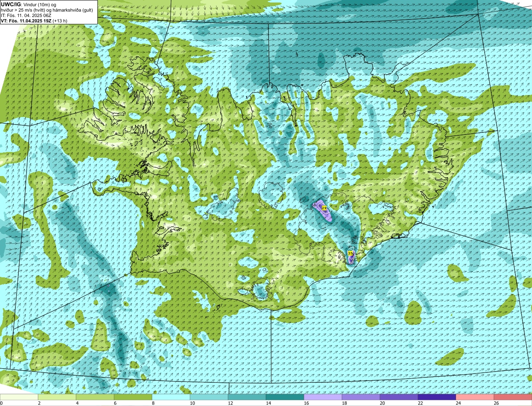Select legend swatch between 18 and 20
The height and width of the screenshot is (406, 532).
361,397
